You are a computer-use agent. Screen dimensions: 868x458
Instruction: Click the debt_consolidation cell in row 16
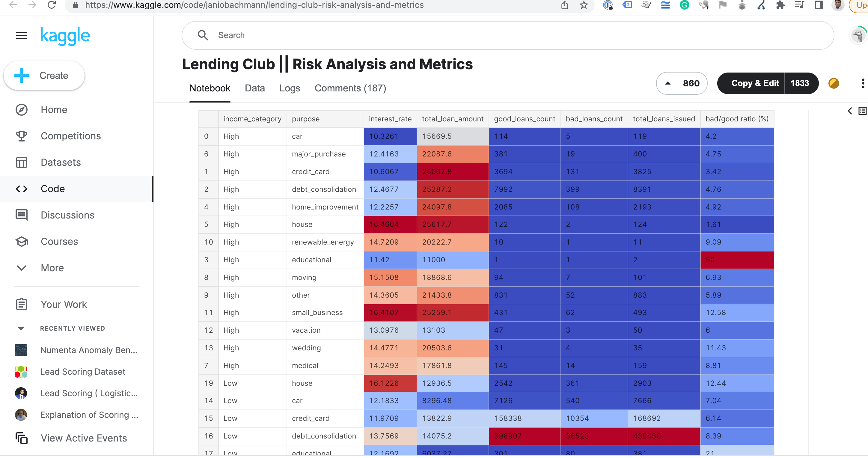pyautogui.click(x=325, y=436)
